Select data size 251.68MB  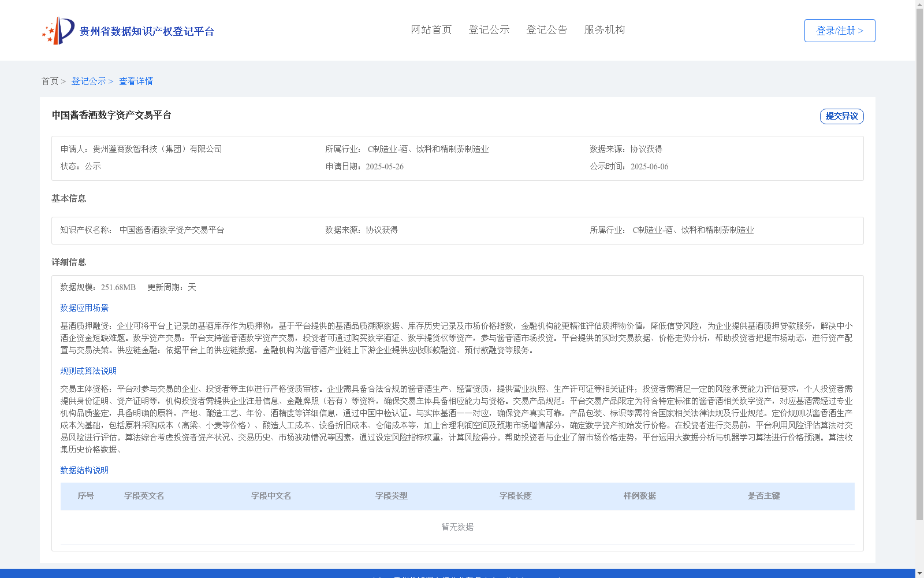tap(118, 287)
